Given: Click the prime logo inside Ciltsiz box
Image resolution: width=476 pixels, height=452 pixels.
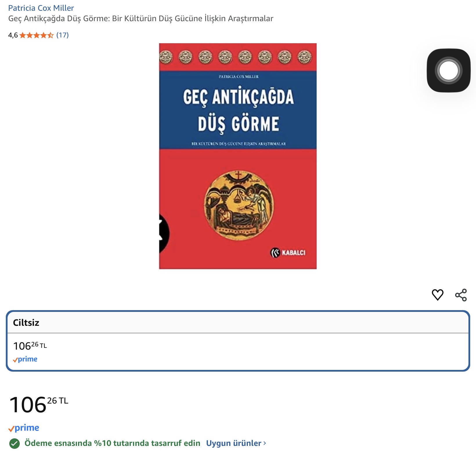Looking at the screenshot, I should 25,359.
